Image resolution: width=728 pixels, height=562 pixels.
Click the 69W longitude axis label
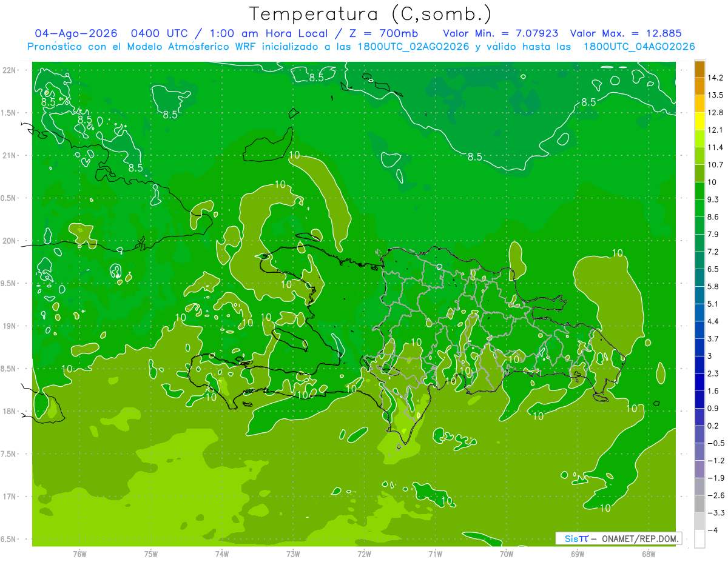(x=578, y=554)
